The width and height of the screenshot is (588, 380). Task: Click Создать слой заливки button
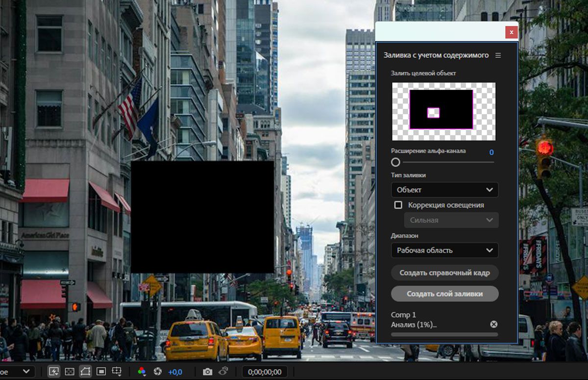pyautogui.click(x=445, y=294)
